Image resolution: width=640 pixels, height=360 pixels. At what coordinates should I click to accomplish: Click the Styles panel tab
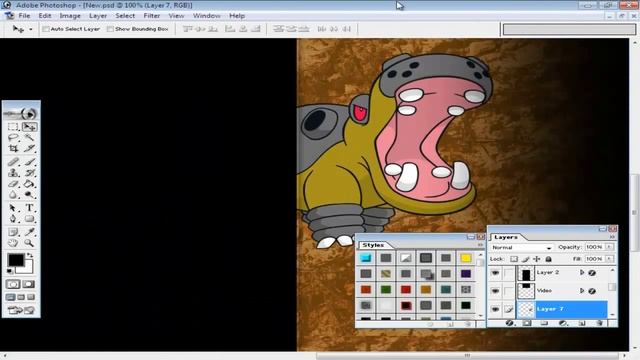pos(373,245)
